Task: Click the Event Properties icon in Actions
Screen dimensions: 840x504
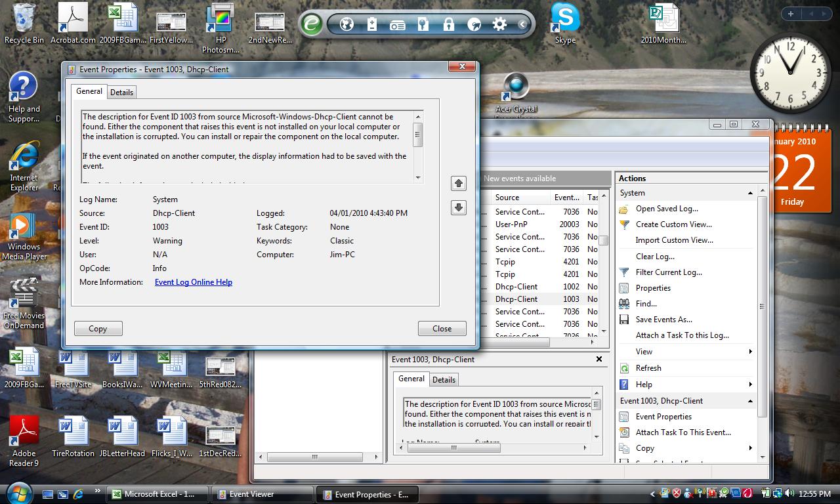Action: [624, 417]
